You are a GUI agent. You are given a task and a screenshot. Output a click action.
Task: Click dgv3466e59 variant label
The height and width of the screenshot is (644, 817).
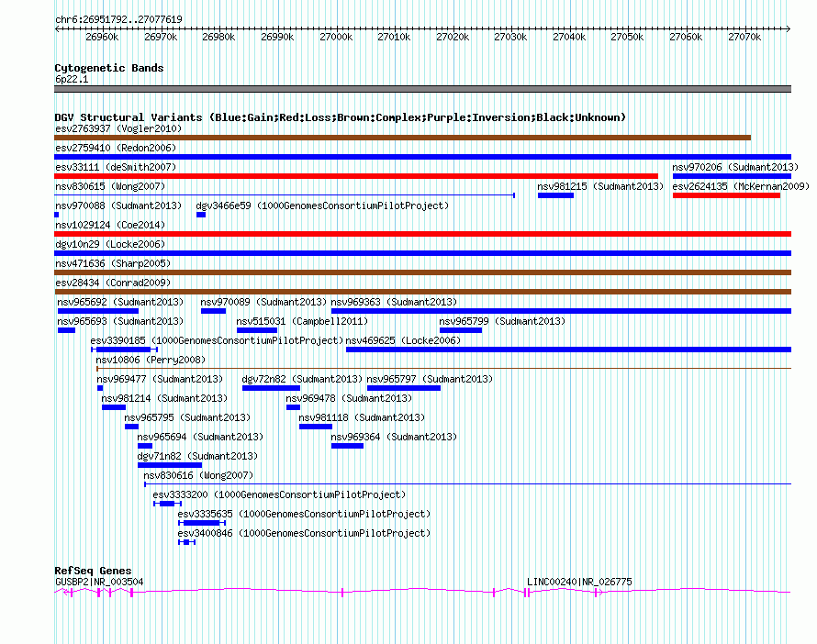pyautogui.click(x=322, y=205)
